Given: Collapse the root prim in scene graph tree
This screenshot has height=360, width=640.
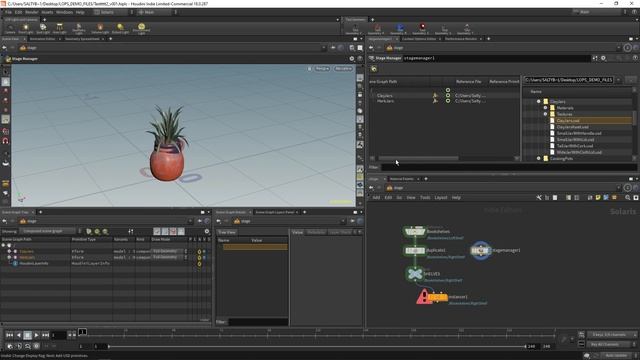Looking at the screenshot, I should (3, 245).
